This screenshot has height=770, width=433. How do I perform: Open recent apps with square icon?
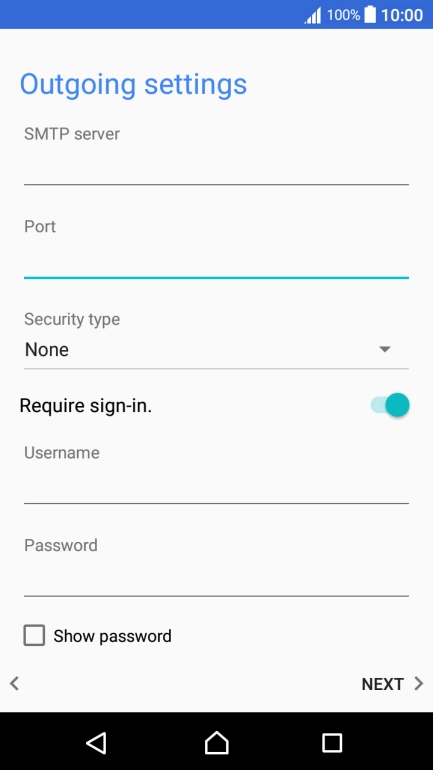tap(332, 743)
